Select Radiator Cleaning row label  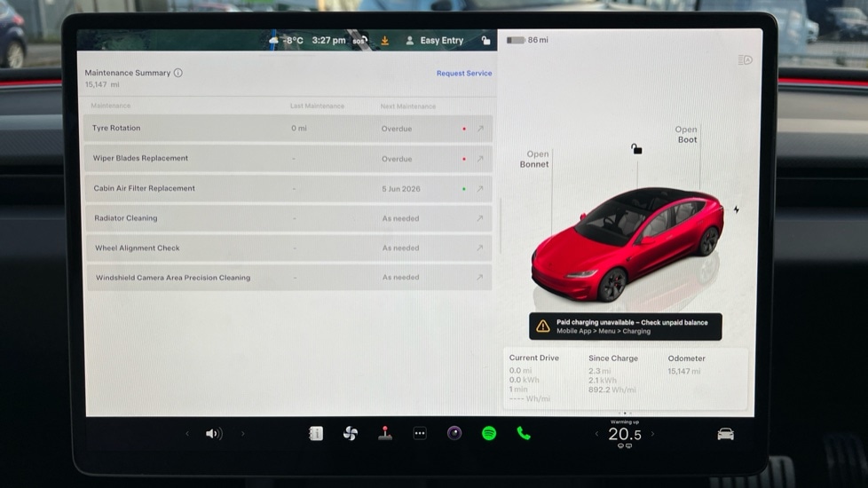point(126,218)
